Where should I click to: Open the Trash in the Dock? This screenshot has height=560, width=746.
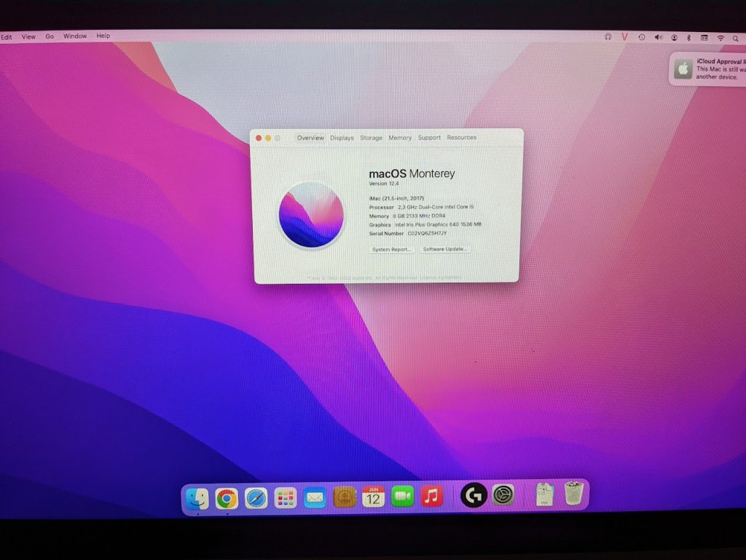574,493
